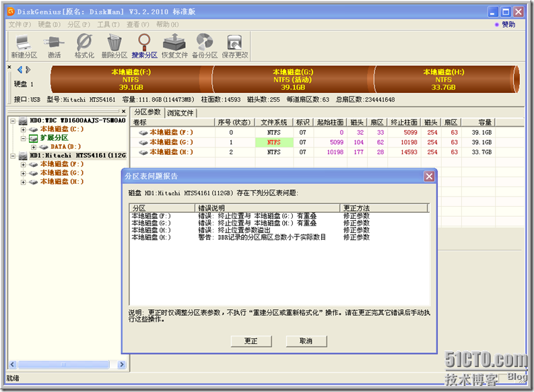
Task: Close the left tree panel with X
Action: click(x=123, y=111)
